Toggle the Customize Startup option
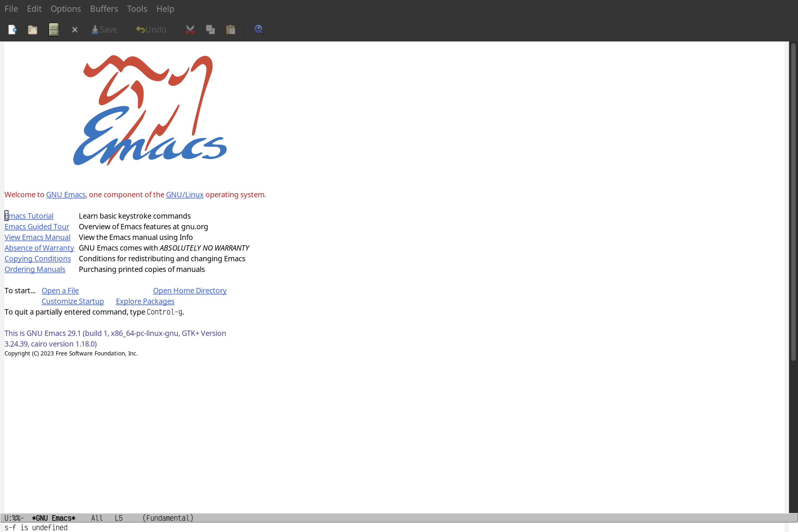Screen dimensions: 798x532 pyautogui.click(x=72, y=301)
